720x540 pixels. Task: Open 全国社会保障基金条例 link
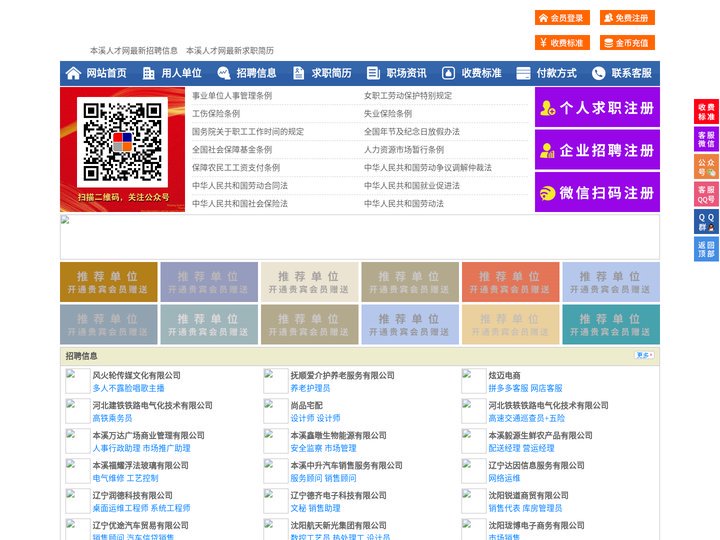tap(232, 150)
